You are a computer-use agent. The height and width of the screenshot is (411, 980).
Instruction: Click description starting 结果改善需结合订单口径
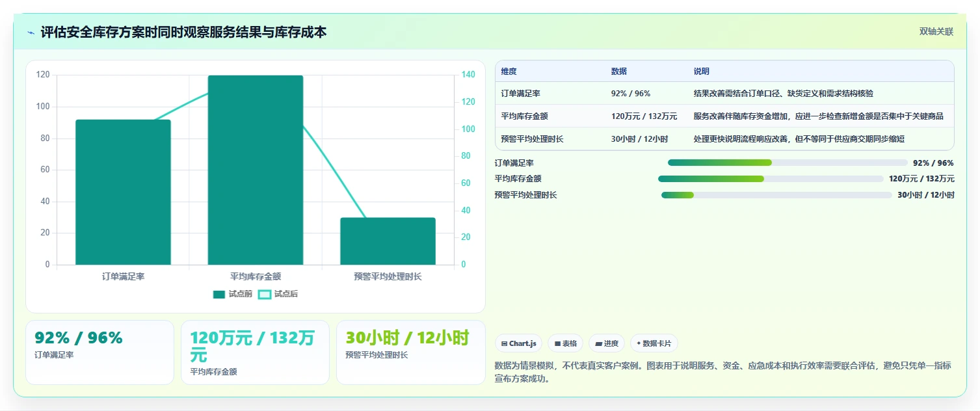point(784,94)
